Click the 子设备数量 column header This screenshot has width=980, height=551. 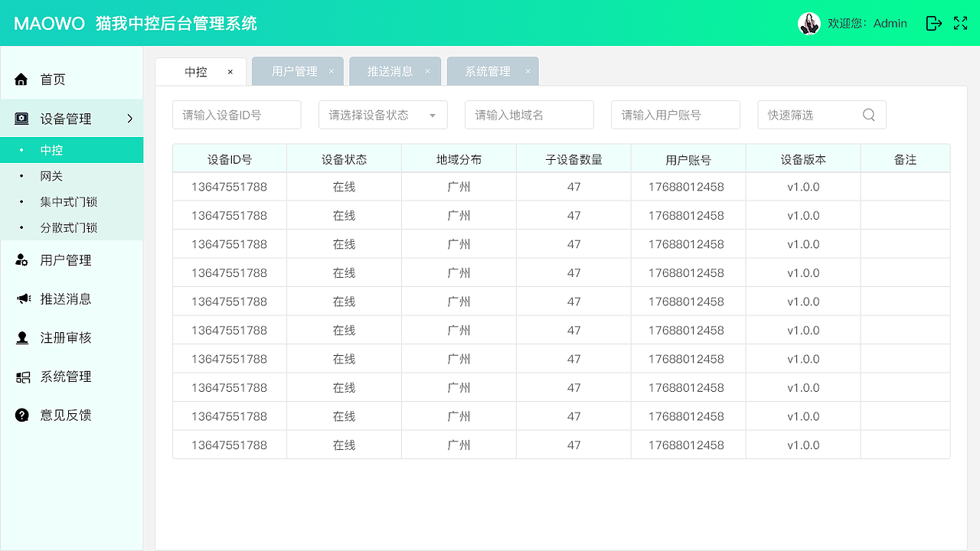coord(574,159)
